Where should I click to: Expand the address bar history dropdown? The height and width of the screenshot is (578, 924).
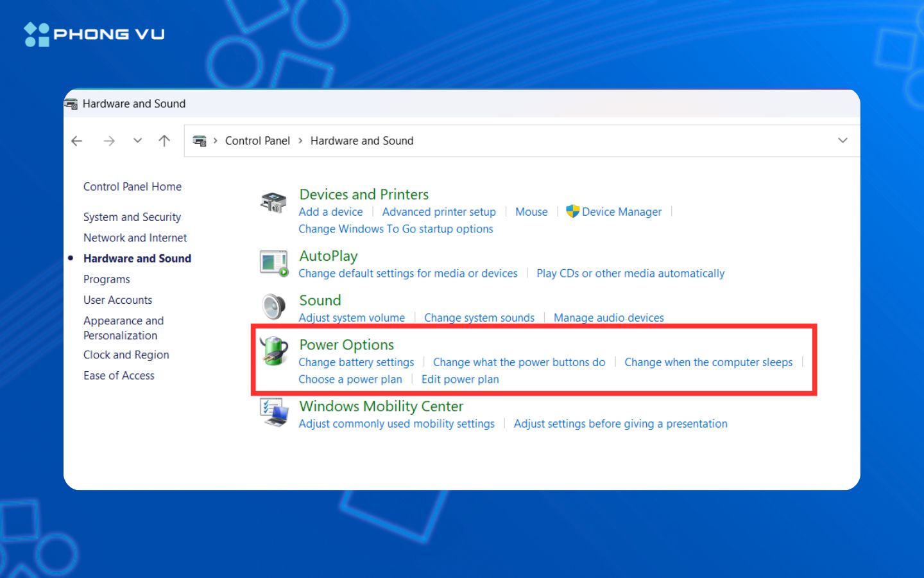[x=843, y=141]
